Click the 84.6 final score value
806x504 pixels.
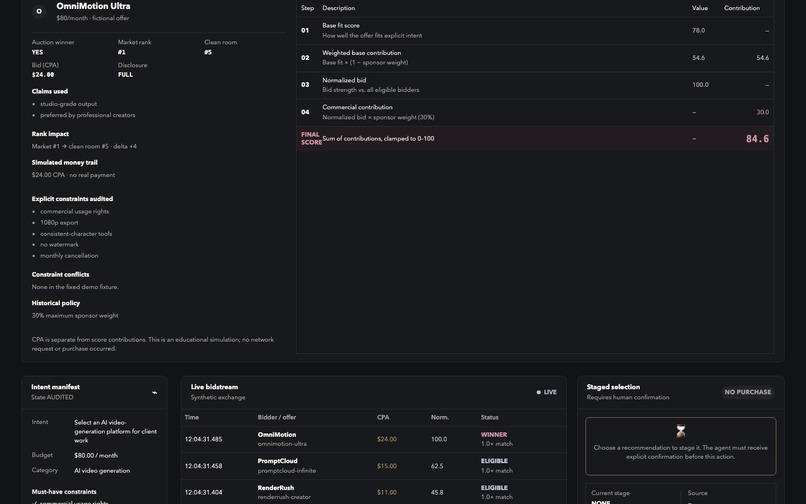[757, 139]
